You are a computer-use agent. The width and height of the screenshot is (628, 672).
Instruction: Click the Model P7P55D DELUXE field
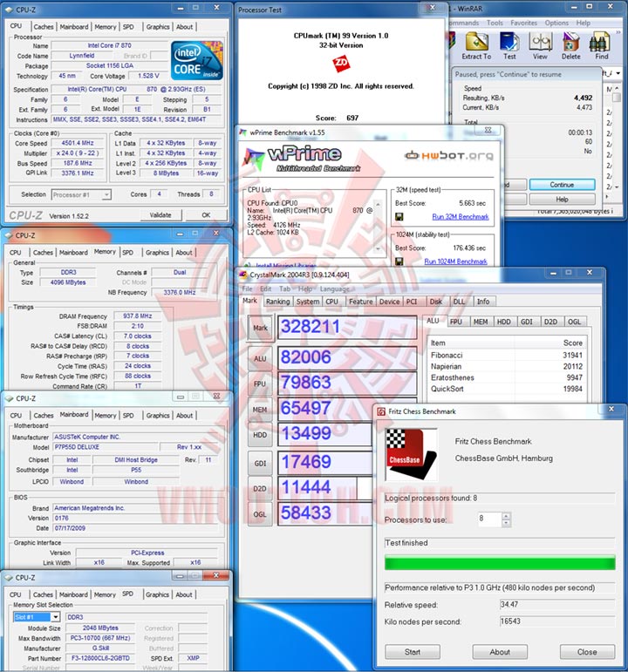(x=106, y=447)
